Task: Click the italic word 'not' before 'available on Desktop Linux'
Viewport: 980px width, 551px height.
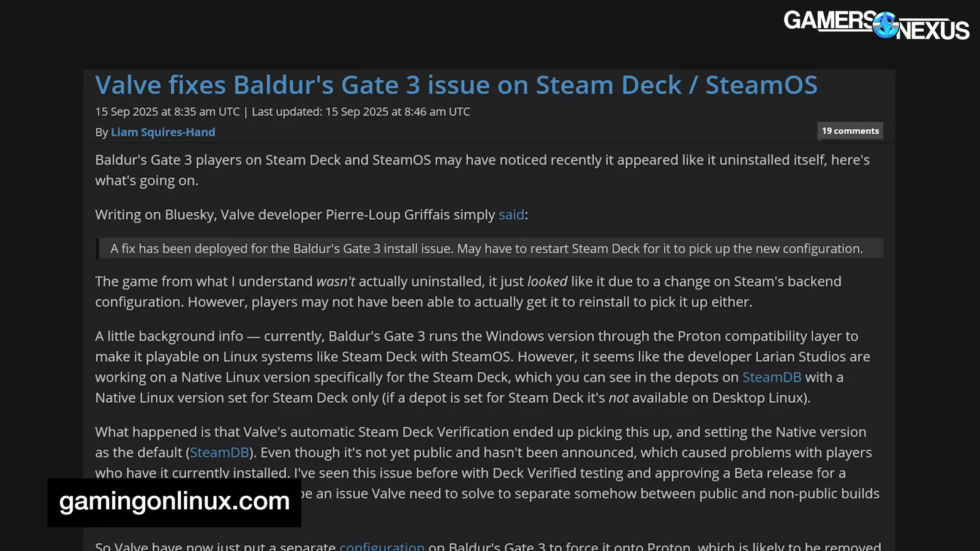Action: click(x=618, y=398)
